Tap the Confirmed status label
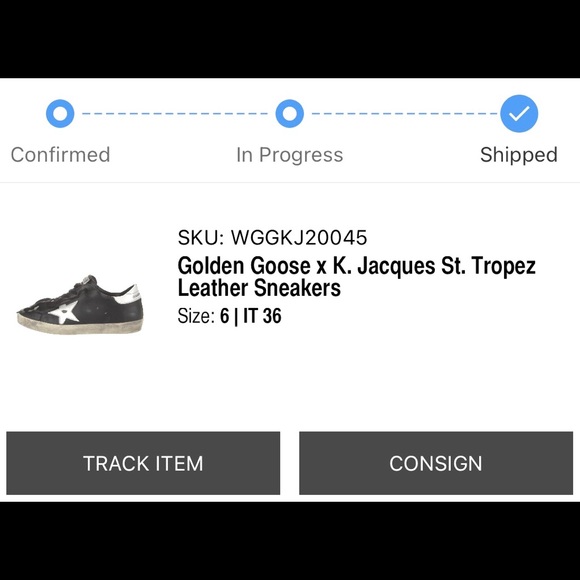The image size is (580, 580). [x=60, y=155]
